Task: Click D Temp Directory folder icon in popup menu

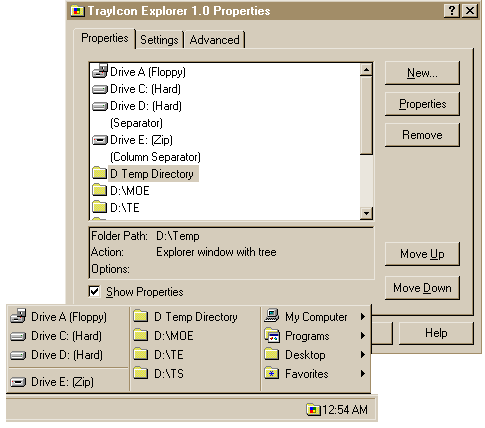Action: pyautogui.click(x=141, y=316)
